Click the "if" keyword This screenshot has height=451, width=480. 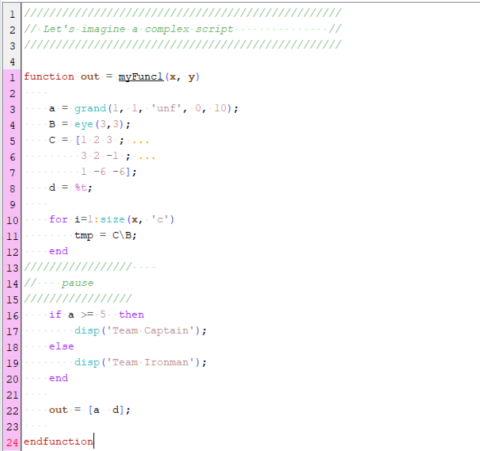pos(55,315)
